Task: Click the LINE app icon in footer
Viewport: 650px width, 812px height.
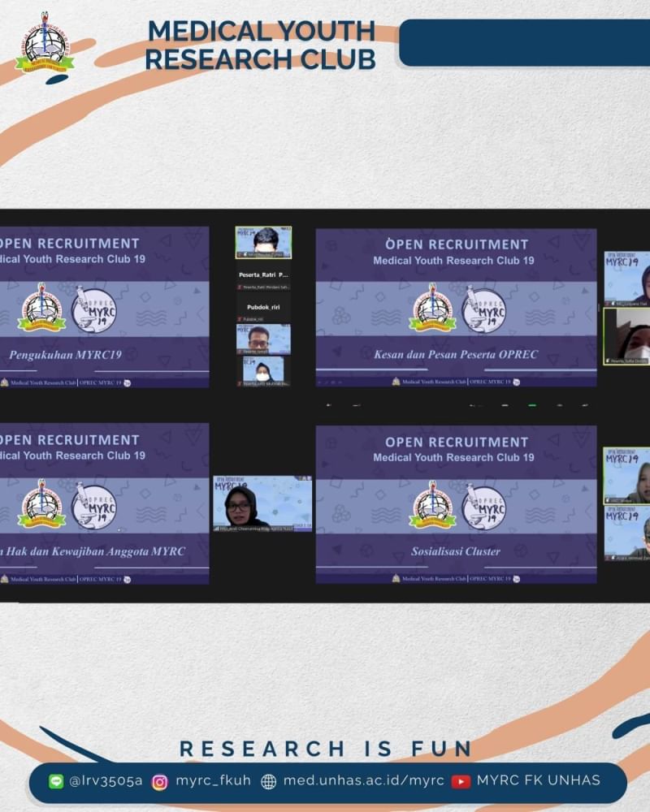Action: [x=56, y=781]
